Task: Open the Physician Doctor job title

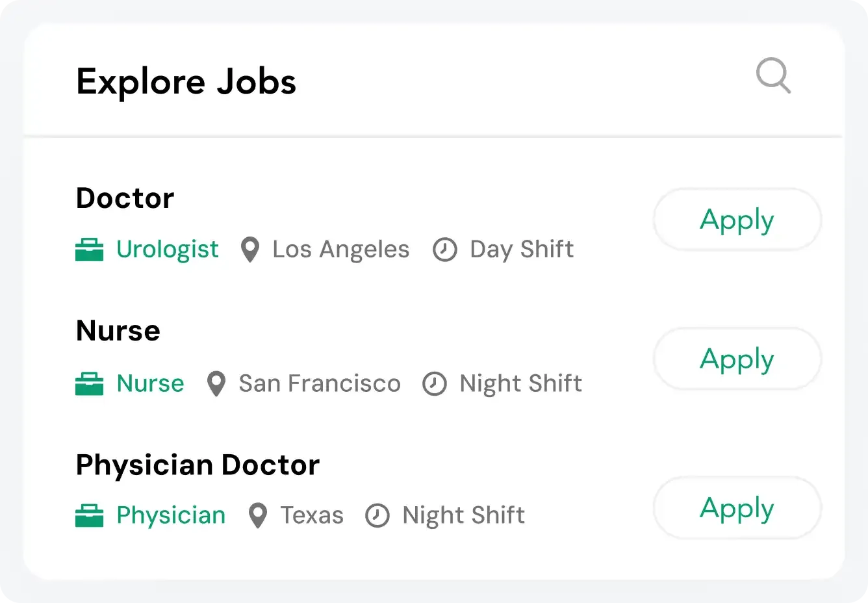Action: pos(198,465)
